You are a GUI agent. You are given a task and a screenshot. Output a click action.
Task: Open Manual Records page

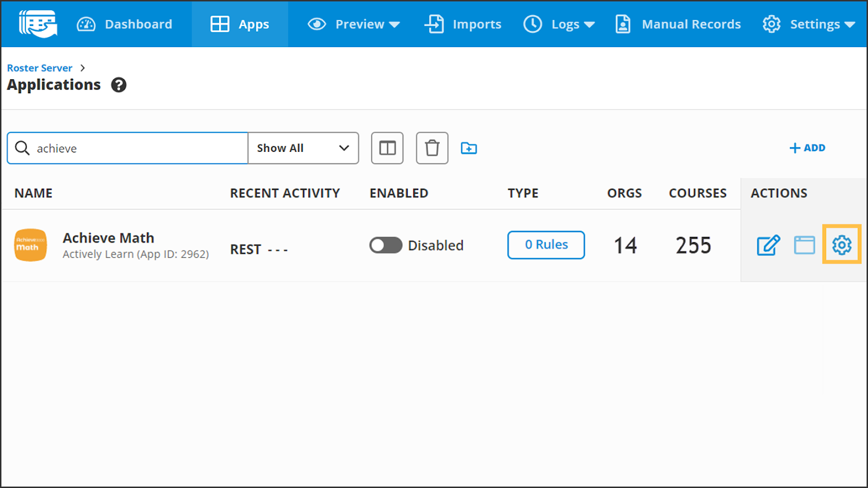(678, 24)
